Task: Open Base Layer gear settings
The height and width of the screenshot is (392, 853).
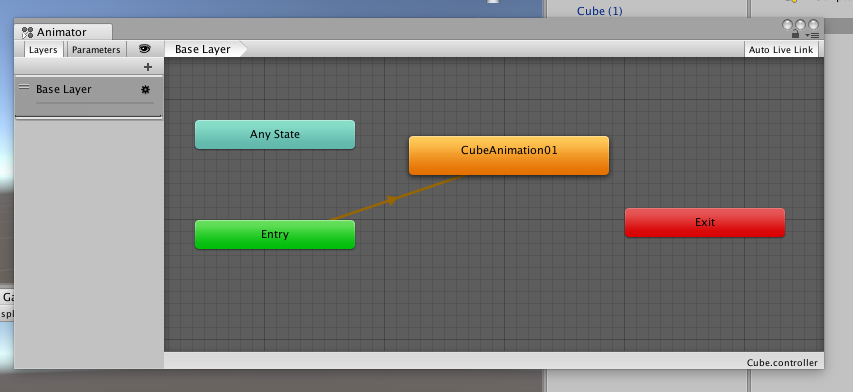Action: 145,89
